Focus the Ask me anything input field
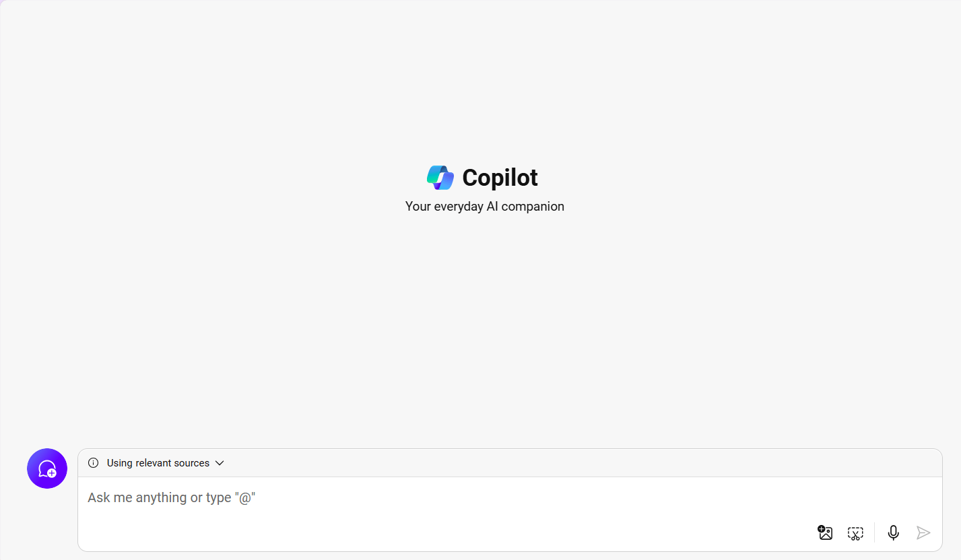 point(510,498)
